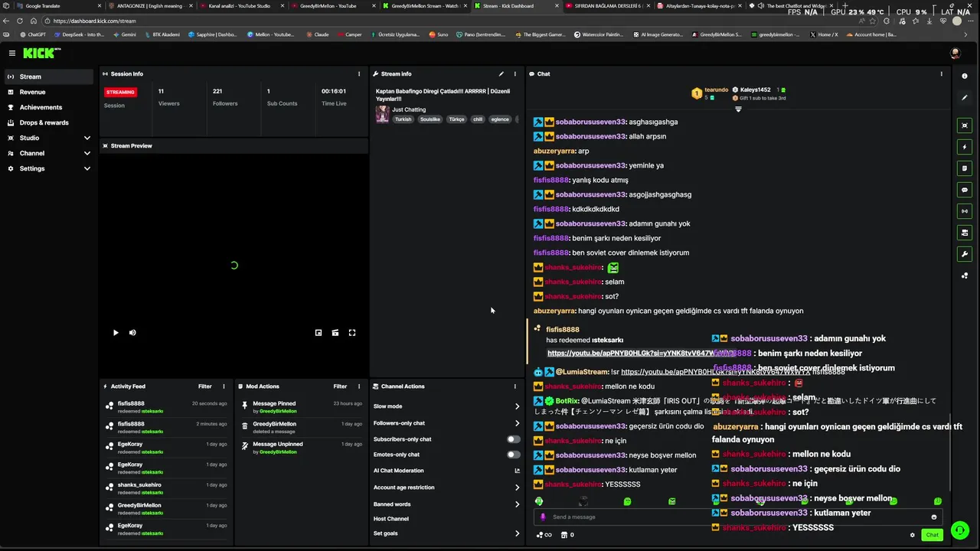980x551 pixels.
Task: Open the emoji picker in message box
Action: point(934,517)
